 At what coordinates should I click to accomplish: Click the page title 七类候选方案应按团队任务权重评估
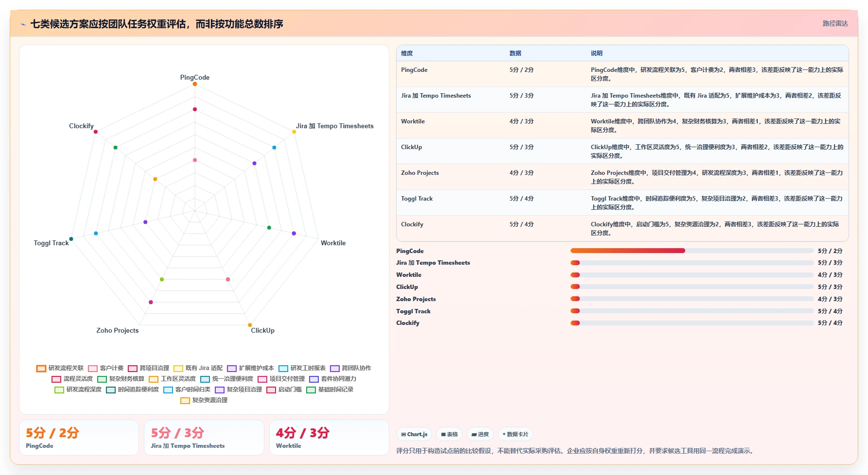pos(156,24)
